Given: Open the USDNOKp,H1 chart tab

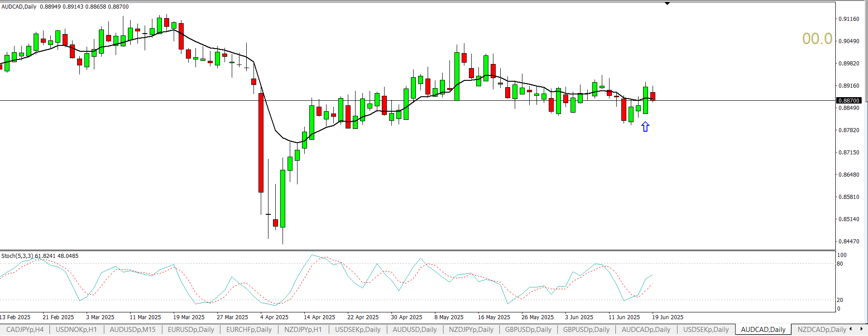Looking at the screenshot, I should [x=76, y=330].
